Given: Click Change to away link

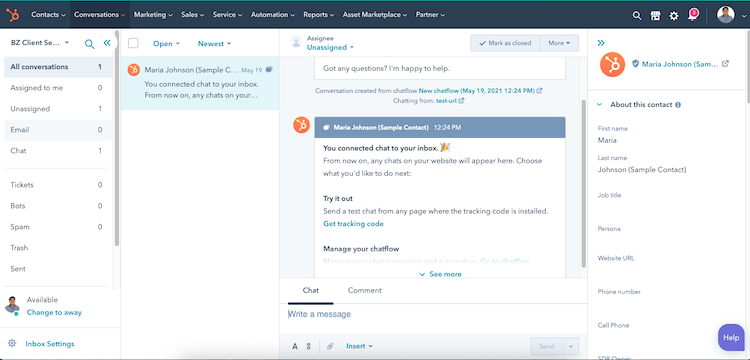Looking at the screenshot, I should pyautogui.click(x=54, y=312).
